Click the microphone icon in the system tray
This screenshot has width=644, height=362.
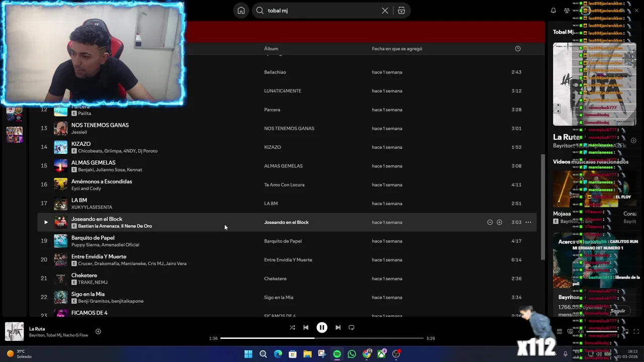[565, 354]
